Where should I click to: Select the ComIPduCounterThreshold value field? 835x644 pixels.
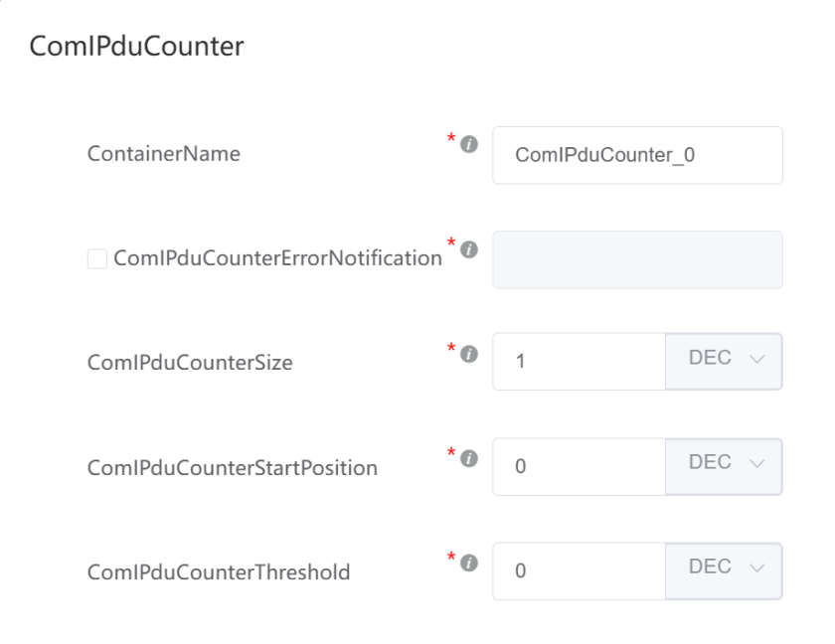pos(579,571)
